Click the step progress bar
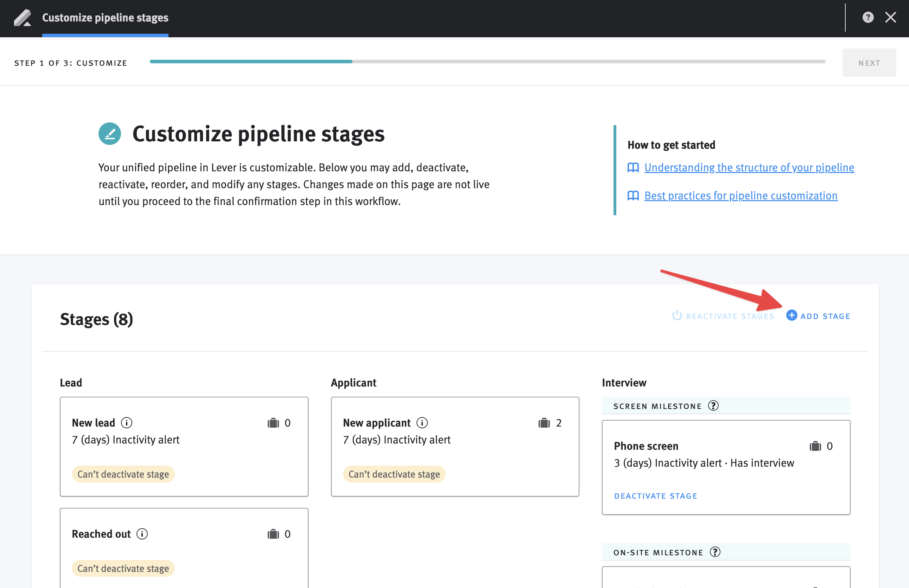 pyautogui.click(x=487, y=62)
